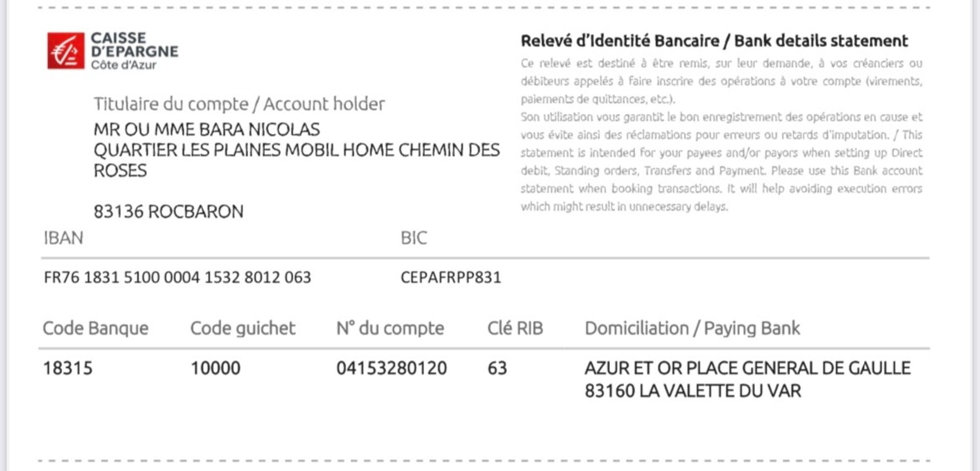The image size is (980, 471).
Task: Select the bank code 18315
Action: (x=68, y=368)
